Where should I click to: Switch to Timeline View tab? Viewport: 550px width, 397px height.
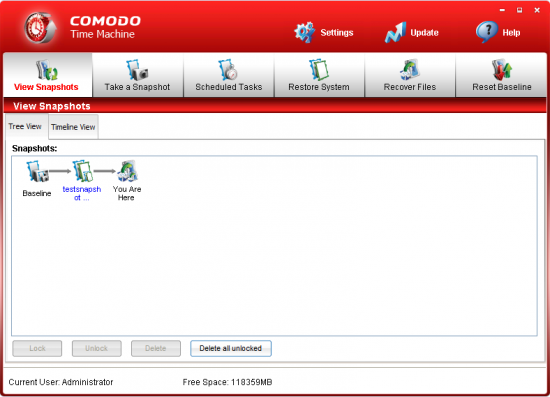73,127
